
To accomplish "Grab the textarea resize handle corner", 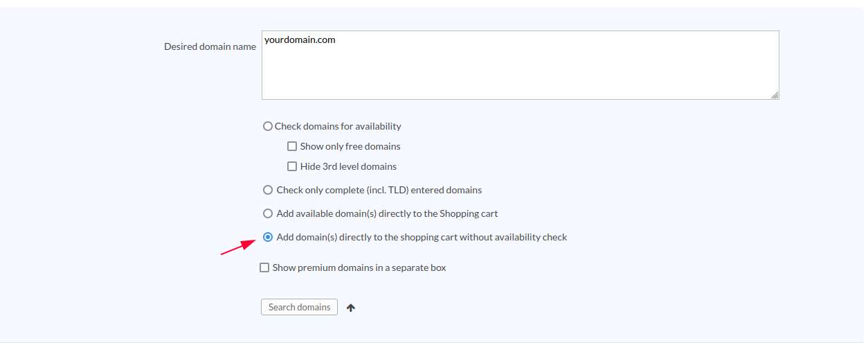I will coord(775,95).
